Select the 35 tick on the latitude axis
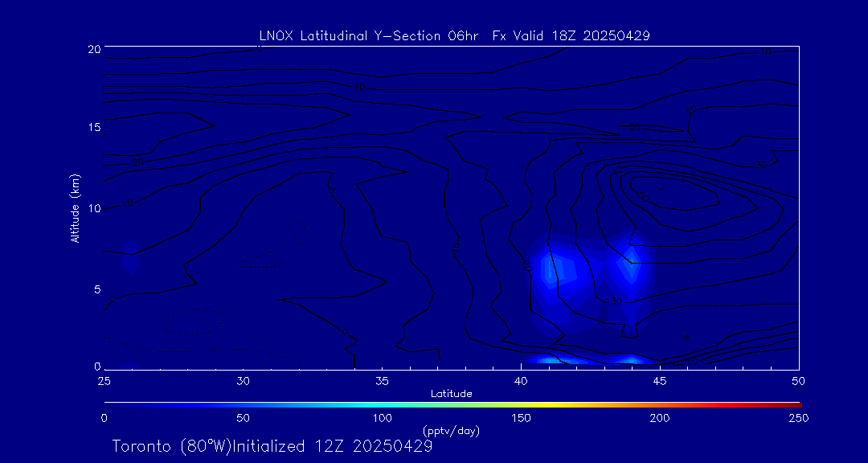Viewport: 868px width, 463px height. click(383, 379)
